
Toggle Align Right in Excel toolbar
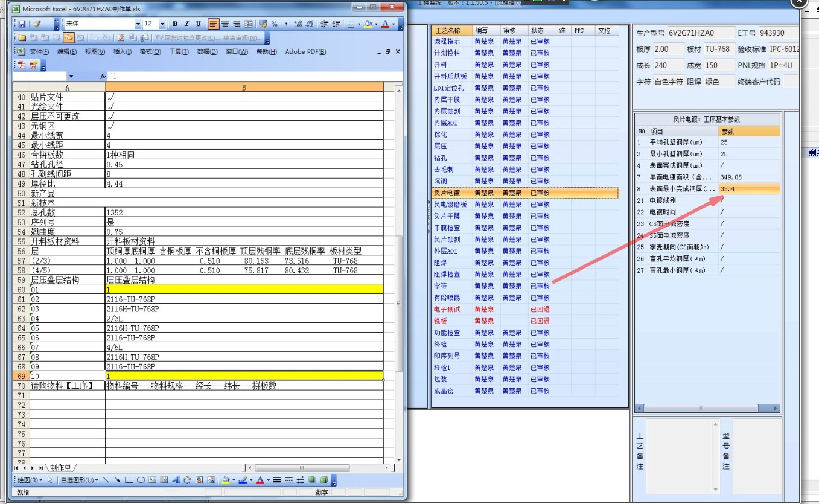(237, 24)
